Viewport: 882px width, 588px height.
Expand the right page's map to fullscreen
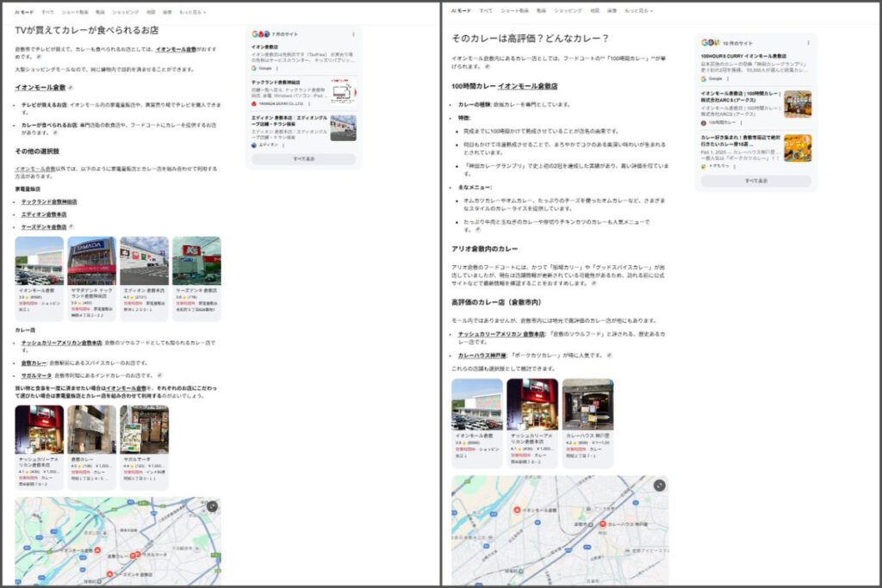(659, 486)
